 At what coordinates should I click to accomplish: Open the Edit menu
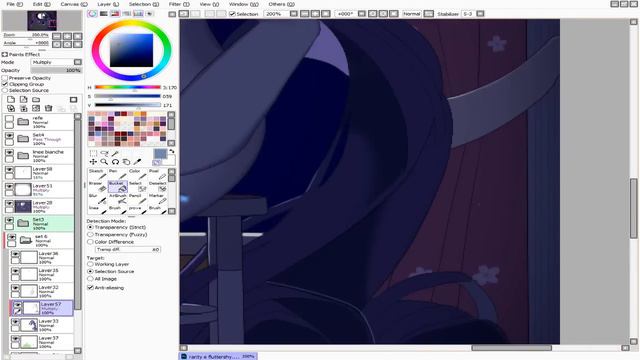(x=41, y=4)
